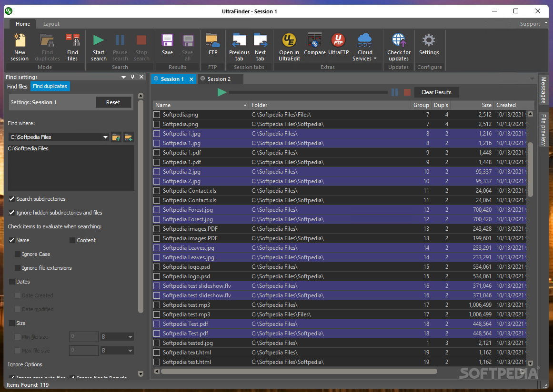Image resolution: width=553 pixels, height=392 pixels.
Task: Enable Ignore Case option
Action: coord(18,254)
